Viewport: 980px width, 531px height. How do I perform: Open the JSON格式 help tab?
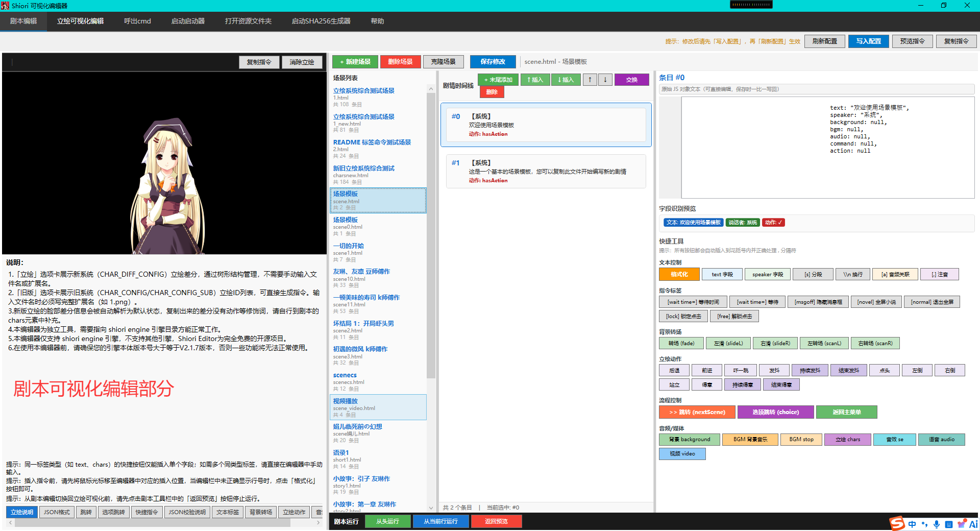point(57,512)
